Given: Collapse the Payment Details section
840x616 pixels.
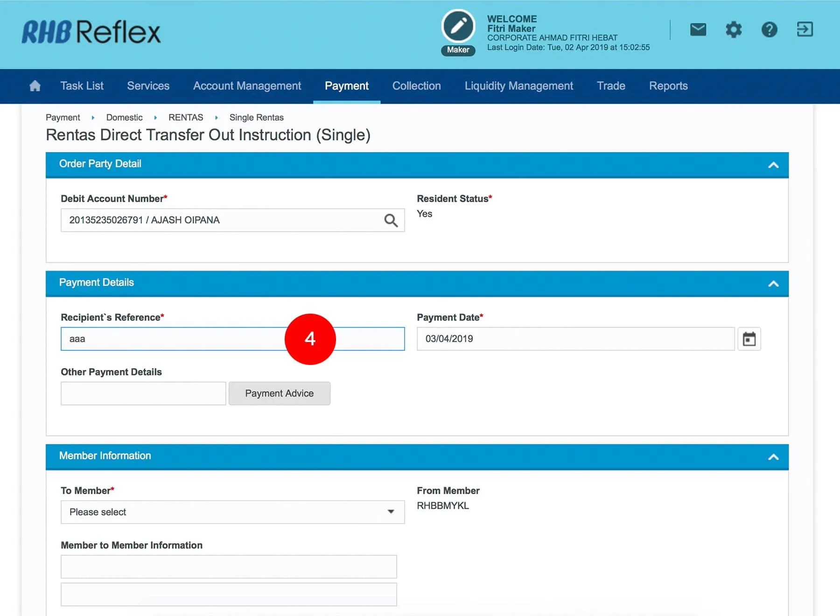Looking at the screenshot, I should tap(773, 283).
